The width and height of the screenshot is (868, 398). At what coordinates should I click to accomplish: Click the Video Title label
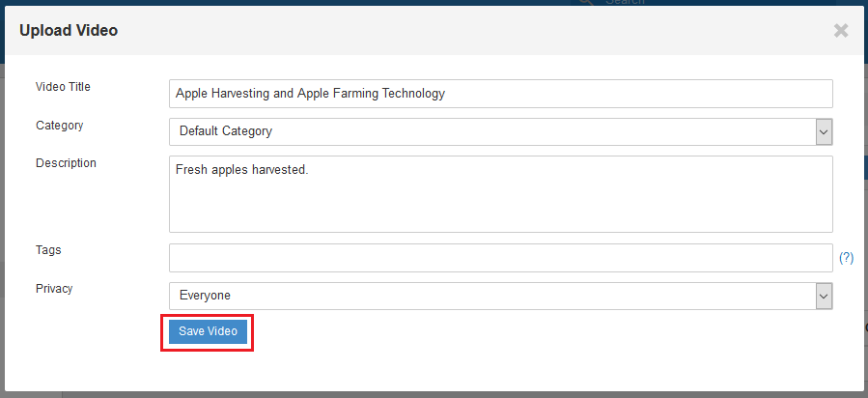[x=63, y=87]
